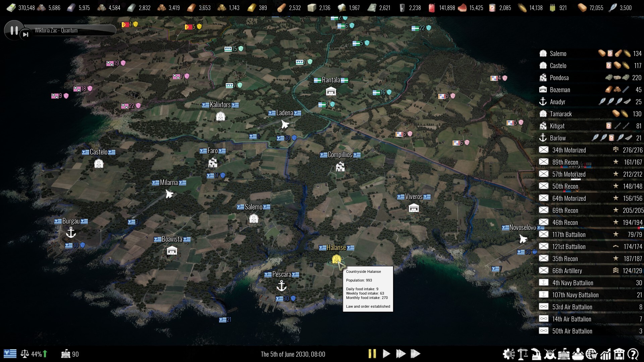Open the warehouse storage icon

pyautogui.click(x=619, y=354)
